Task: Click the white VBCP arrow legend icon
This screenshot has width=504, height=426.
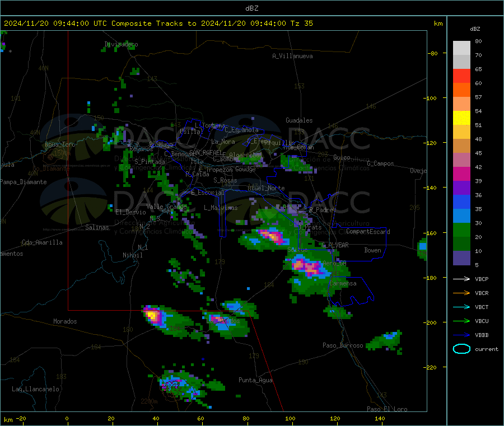Action: 461,279
